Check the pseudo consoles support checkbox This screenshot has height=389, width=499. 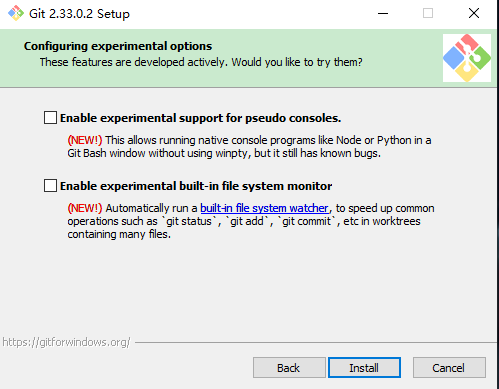tap(50, 118)
